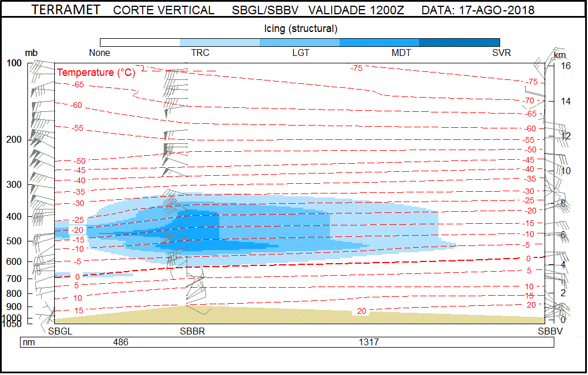Click the TERRAMET title text
The width and height of the screenshot is (588, 375).
pyautogui.click(x=66, y=10)
